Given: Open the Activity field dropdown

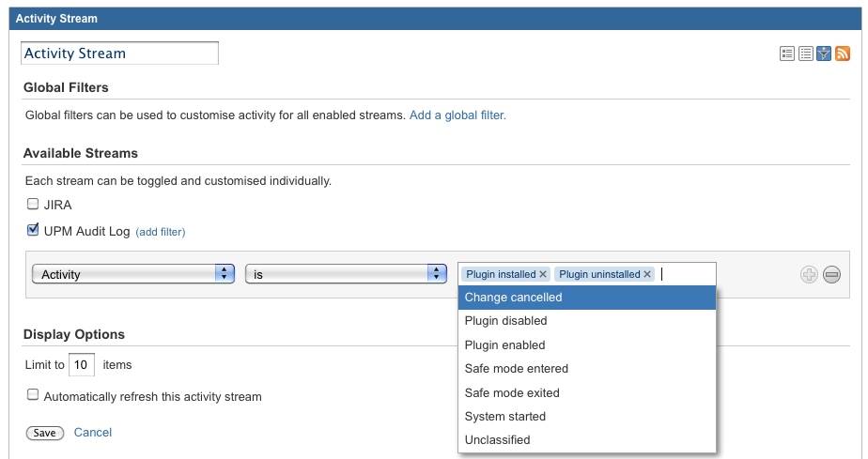Looking at the screenshot, I should [132, 273].
